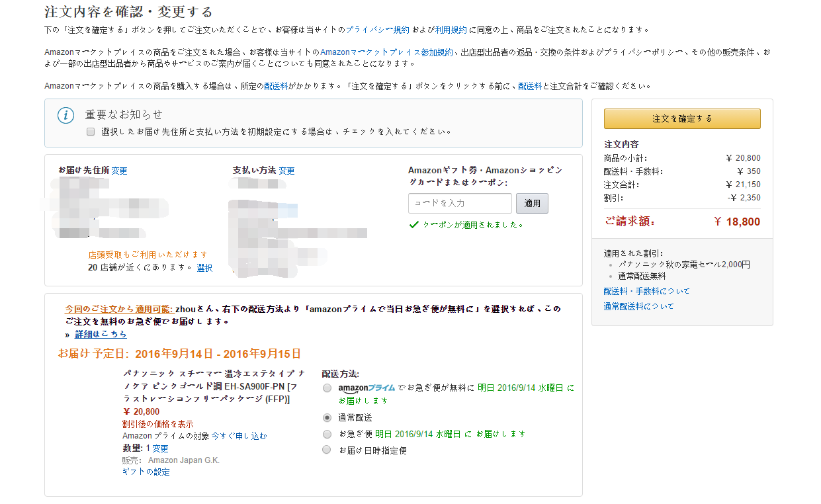Click 選択 link for store pickup
Screen dimensions: 821x504
click(x=204, y=268)
